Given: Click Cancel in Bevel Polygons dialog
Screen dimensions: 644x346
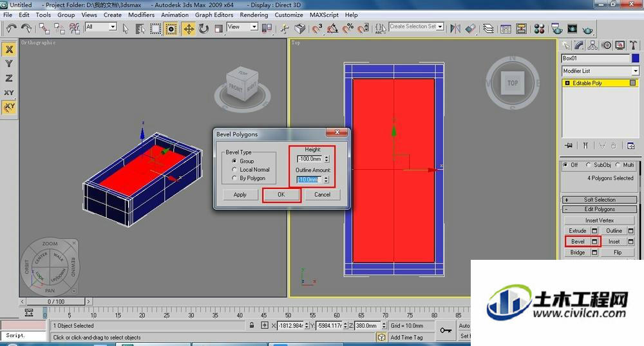Looking at the screenshot, I should [x=323, y=195].
